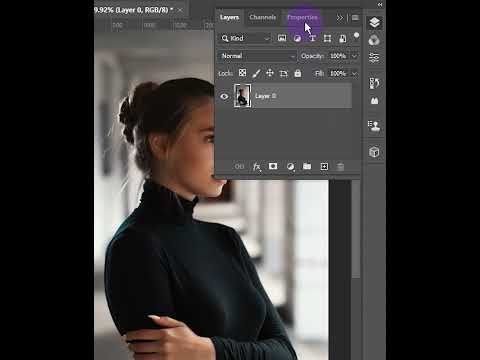The height and width of the screenshot is (360, 480).
Task: Select the Layer 0 thumbnail
Action: 243,96
